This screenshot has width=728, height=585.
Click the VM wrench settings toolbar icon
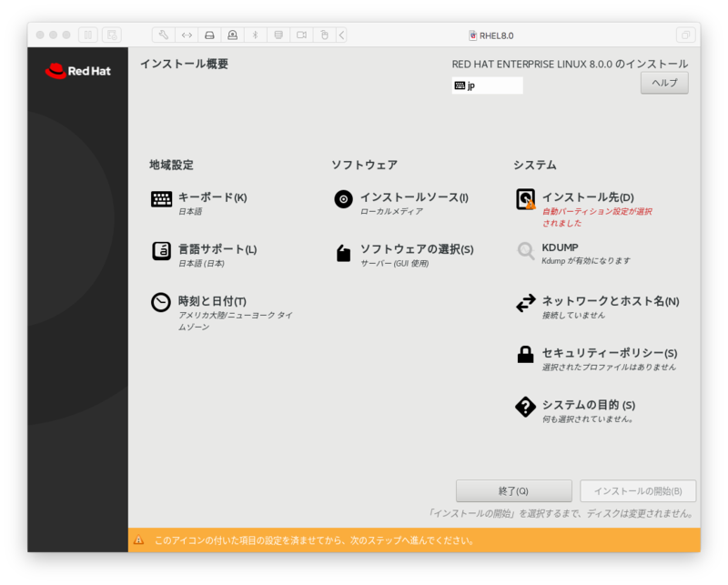click(164, 35)
